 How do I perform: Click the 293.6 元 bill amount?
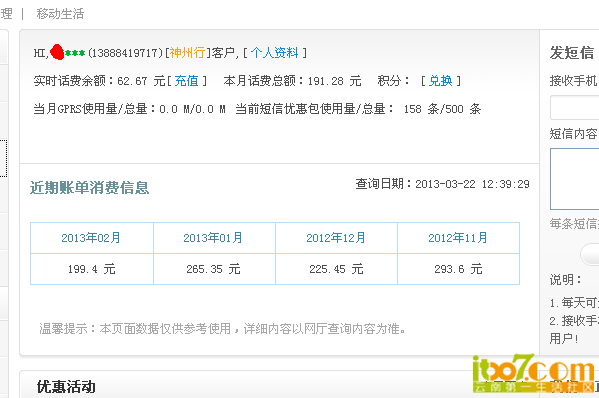(x=458, y=269)
